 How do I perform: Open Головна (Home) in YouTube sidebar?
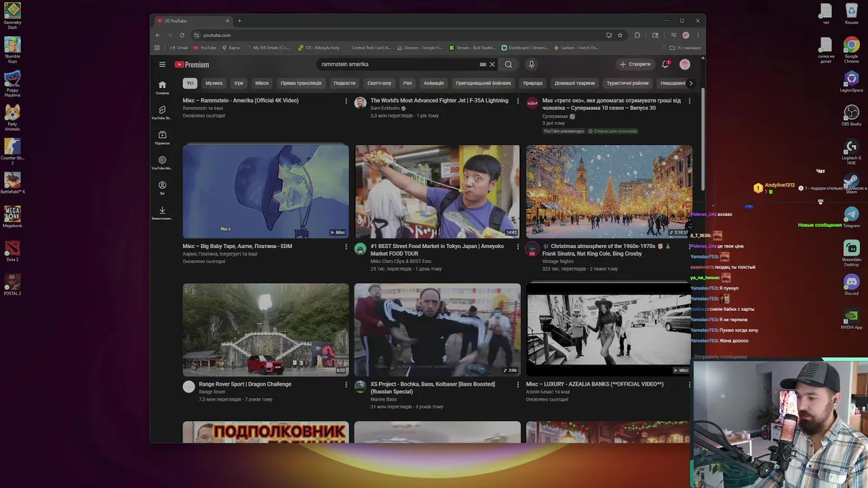point(162,87)
